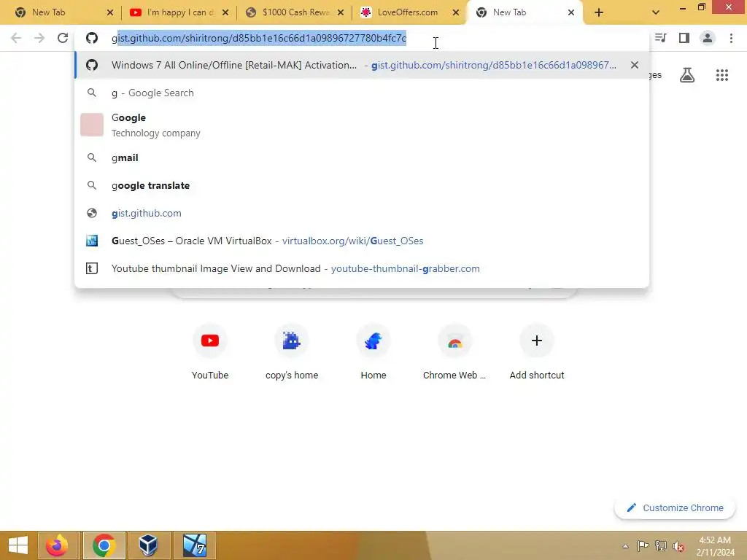Open the Search Labs flask icon
The image size is (747, 560).
(x=687, y=75)
